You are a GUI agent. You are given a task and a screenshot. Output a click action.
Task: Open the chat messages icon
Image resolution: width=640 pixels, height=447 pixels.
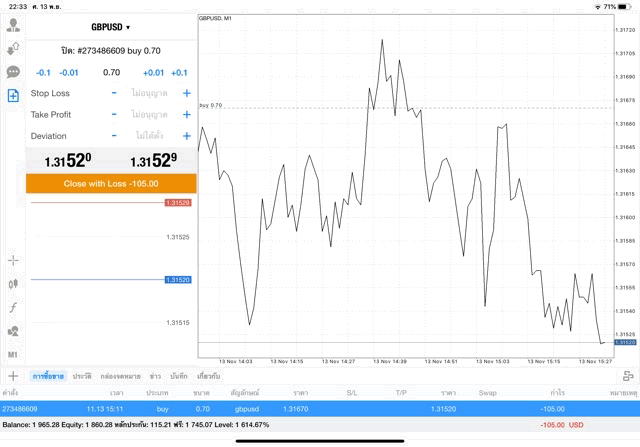pos(13,72)
